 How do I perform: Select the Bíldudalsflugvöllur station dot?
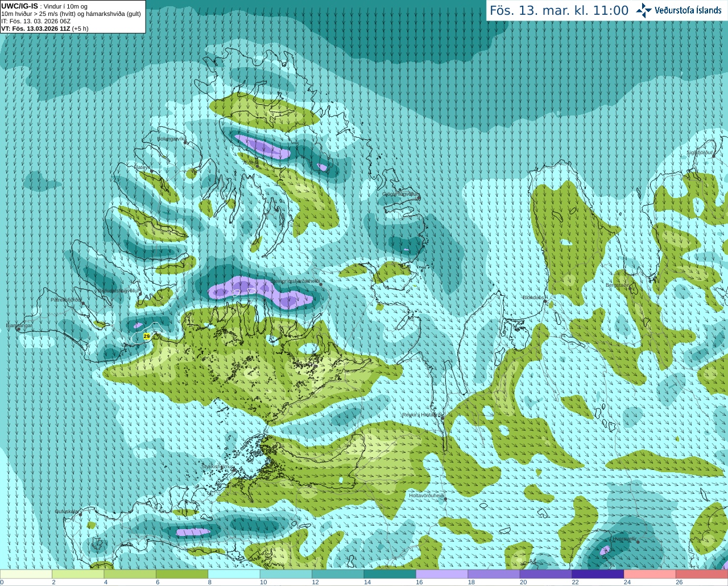point(139,295)
